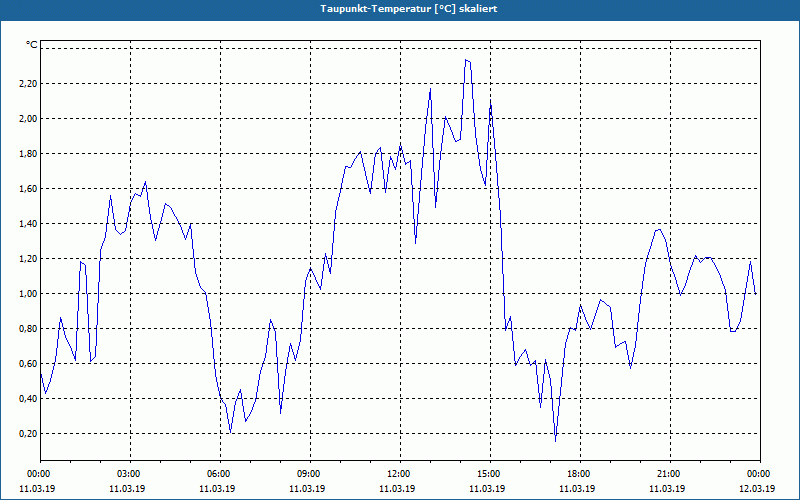This screenshot has height=500, width=800.
Task: Select the 0,40 y-axis value
Action: point(28,399)
